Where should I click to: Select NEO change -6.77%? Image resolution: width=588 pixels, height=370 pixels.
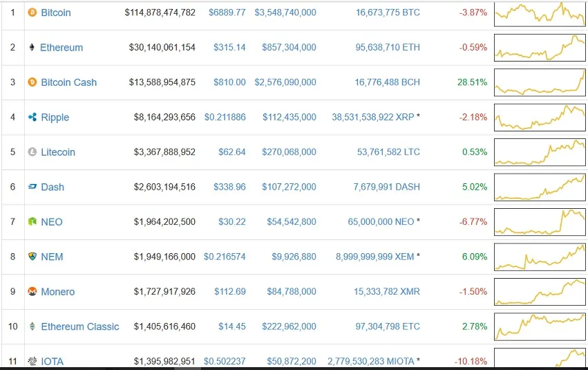473,222
